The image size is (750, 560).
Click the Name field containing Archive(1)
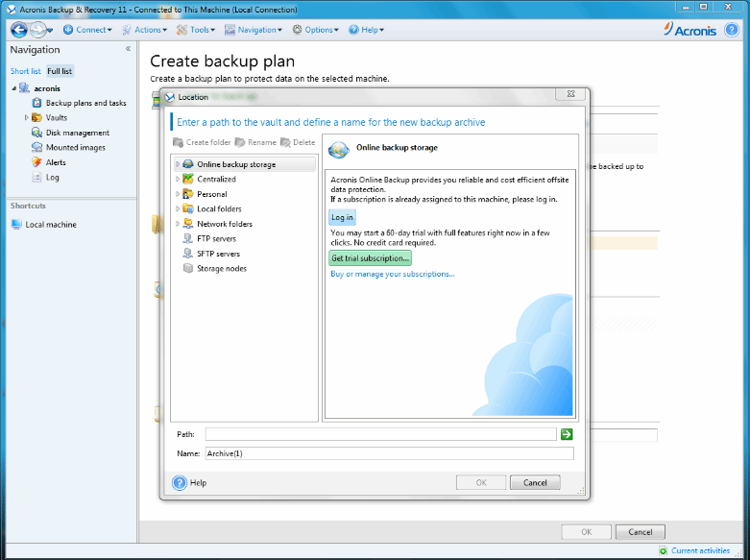389,453
